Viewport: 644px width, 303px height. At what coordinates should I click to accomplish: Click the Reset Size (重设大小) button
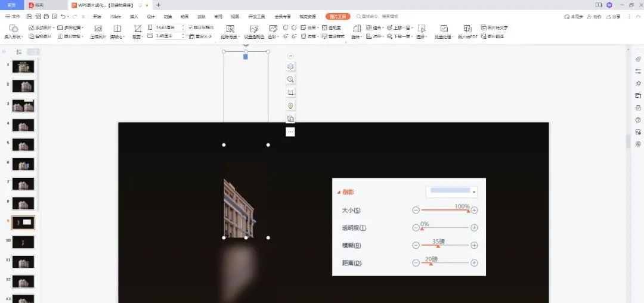(200, 36)
